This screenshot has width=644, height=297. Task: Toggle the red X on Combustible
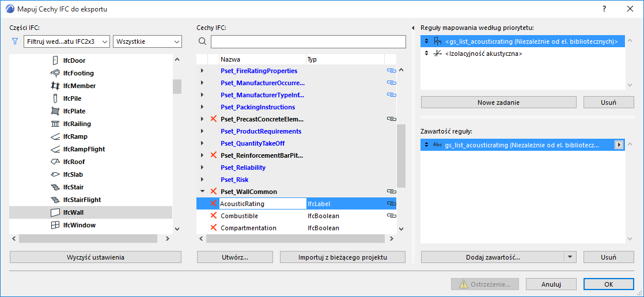(214, 216)
